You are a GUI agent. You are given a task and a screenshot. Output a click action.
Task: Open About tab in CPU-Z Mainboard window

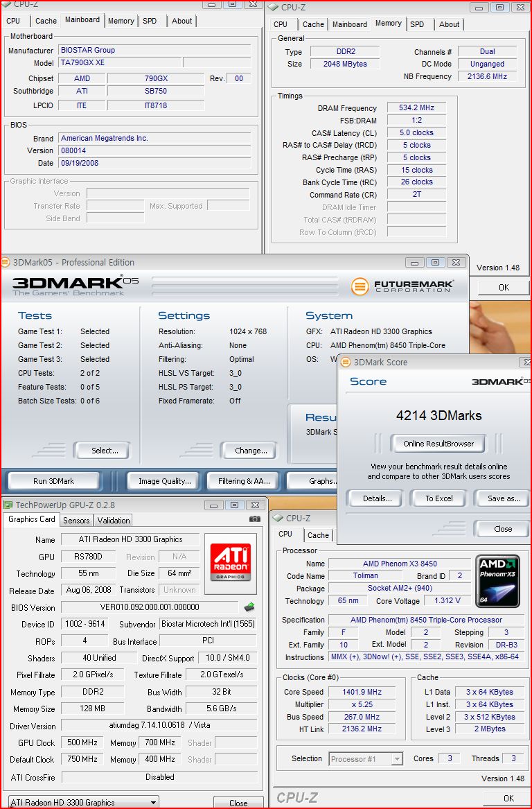click(x=182, y=21)
